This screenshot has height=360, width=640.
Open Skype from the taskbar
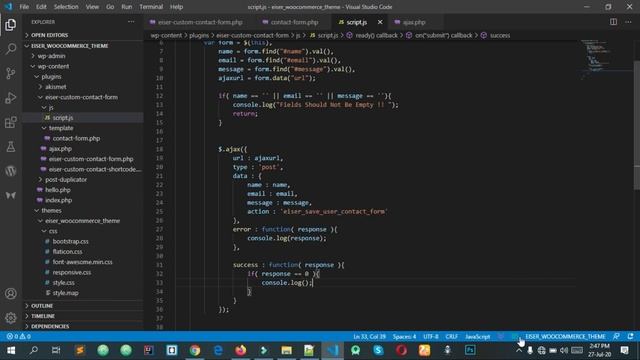(x=378, y=350)
